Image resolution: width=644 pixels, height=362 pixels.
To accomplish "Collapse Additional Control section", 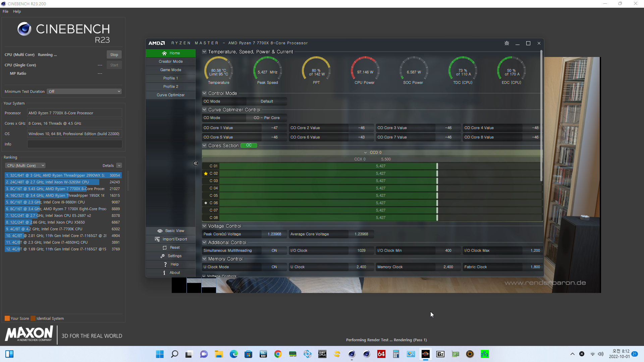I will click(204, 242).
